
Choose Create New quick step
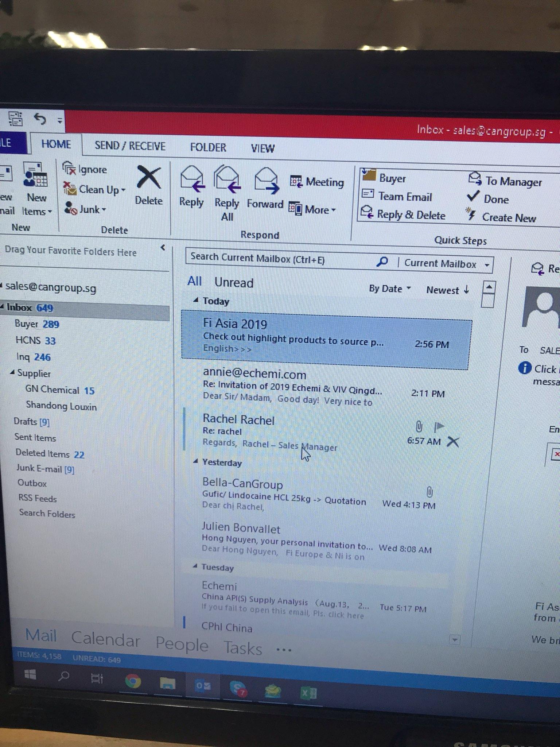point(501,217)
